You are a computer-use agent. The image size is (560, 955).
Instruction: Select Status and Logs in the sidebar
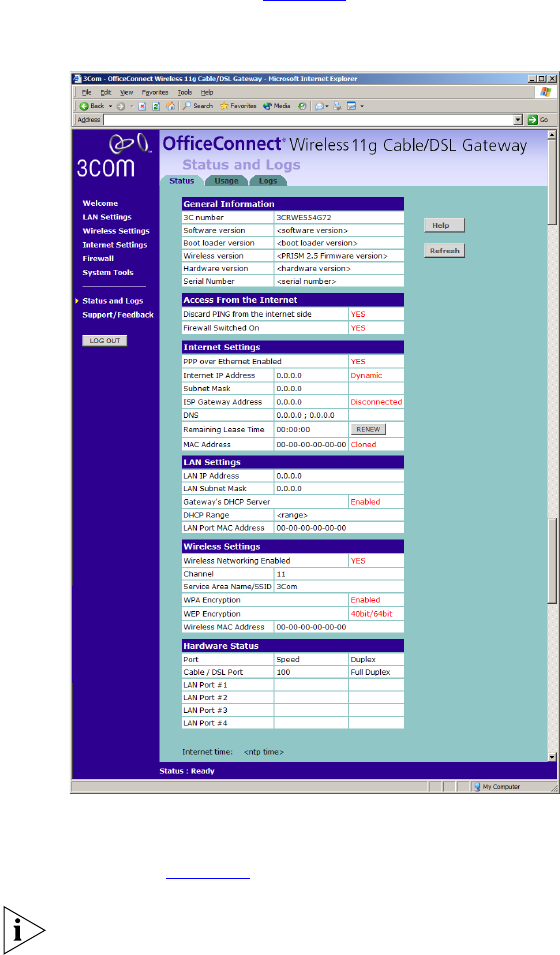pyautogui.click(x=113, y=301)
